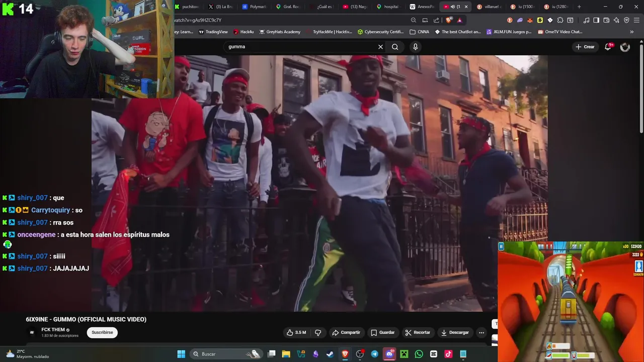Image resolution: width=644 pixels, height=362 pixels.
Task: Open the FCK THEM channel name link
Action: tap(53, 330)
